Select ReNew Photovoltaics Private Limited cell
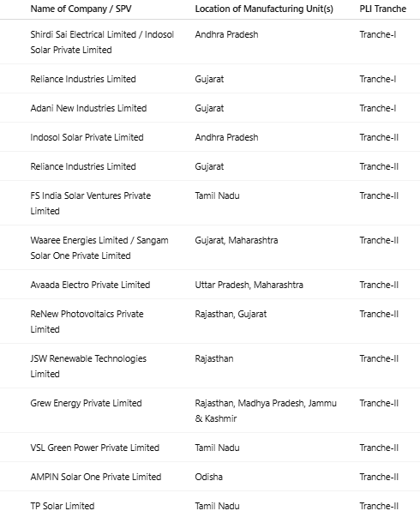The height and width of the screenshot is (523, 420). pos(87,322)
